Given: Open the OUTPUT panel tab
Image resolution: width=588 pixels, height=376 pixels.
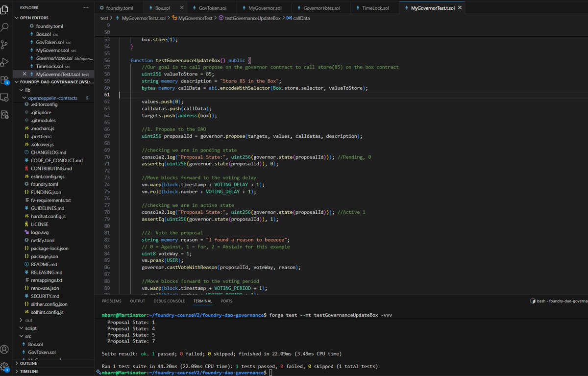Looking at the screenshot, I should pyautogui.click(x=137, y=301).
